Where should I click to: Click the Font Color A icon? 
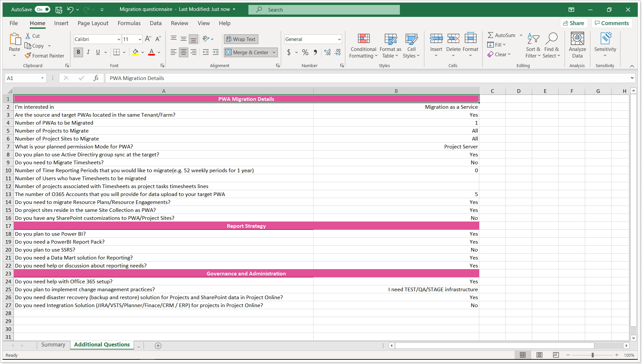pyautogui.click(x=151, y=52)
